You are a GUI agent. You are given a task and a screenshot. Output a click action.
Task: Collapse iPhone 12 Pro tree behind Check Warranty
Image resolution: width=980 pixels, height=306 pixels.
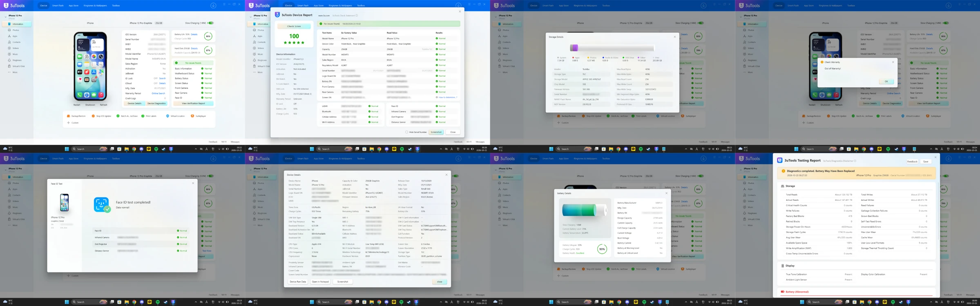click(x=741, y=17)
